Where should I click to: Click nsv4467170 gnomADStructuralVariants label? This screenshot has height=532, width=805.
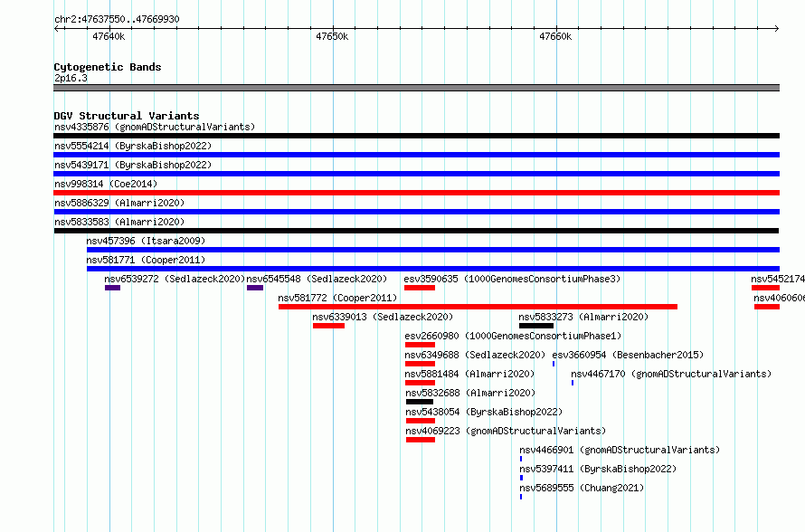(671, 374)
